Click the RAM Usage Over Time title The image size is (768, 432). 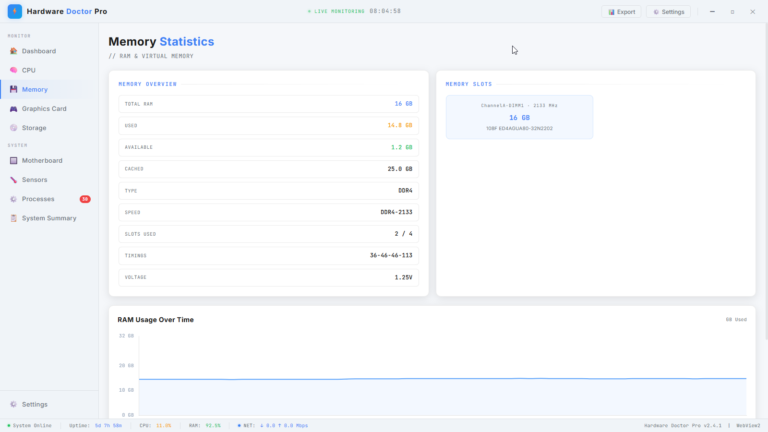pos(155,319)
